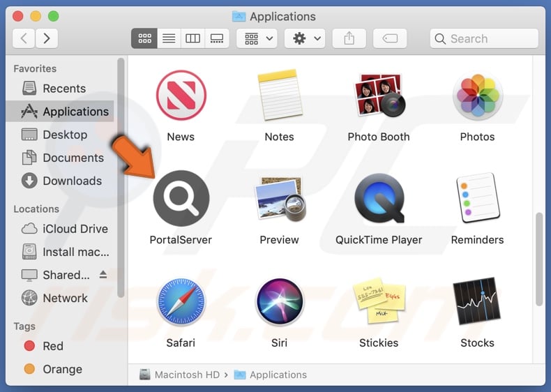The image size is (551, 392).
Task: Go back with the left arrow button
Action: pos(24,38)
